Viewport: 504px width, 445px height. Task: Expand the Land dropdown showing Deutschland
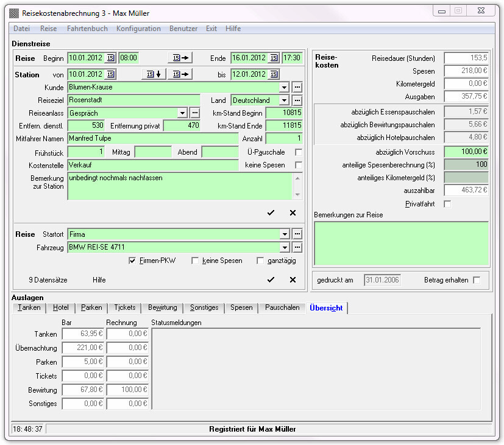pos(284,100)
